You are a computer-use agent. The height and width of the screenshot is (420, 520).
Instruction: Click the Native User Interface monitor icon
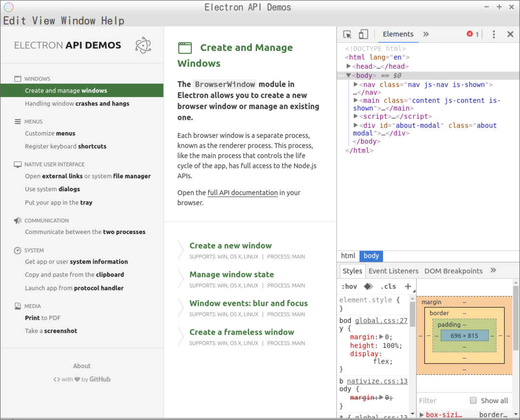pos(18,164)
